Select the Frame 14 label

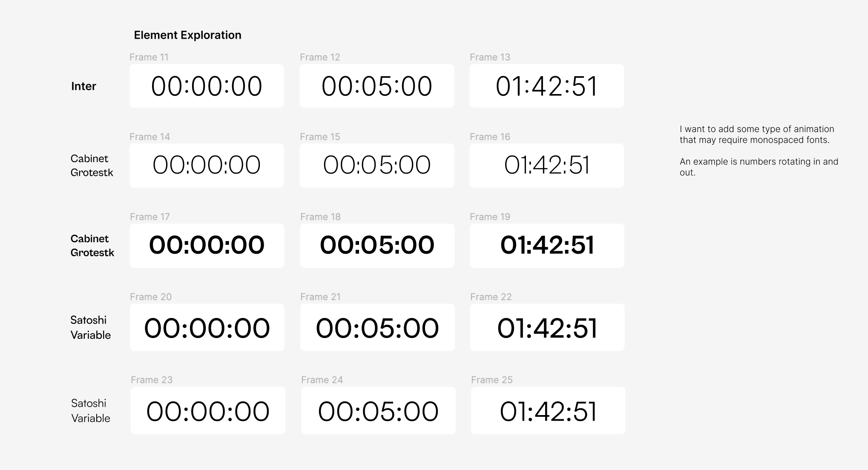pos(149,137)
